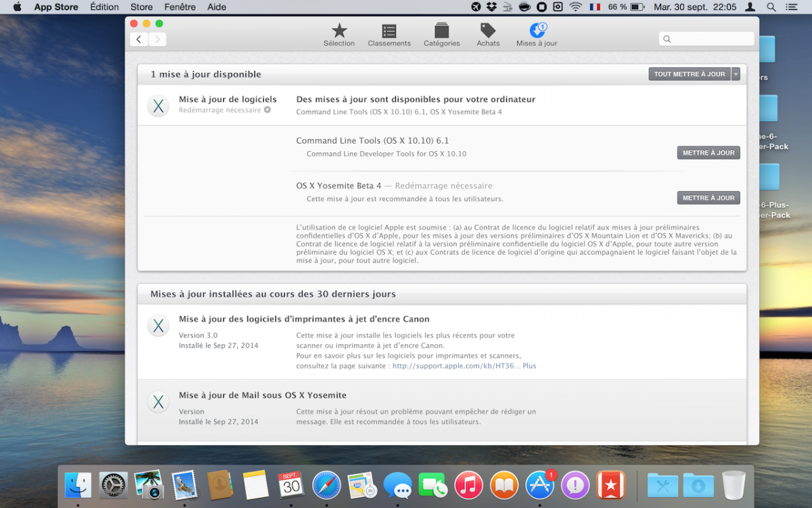Click the Mise à jour de logiciels X icon
This screenshot has width=812, height=508.
(x=158, y=106)
